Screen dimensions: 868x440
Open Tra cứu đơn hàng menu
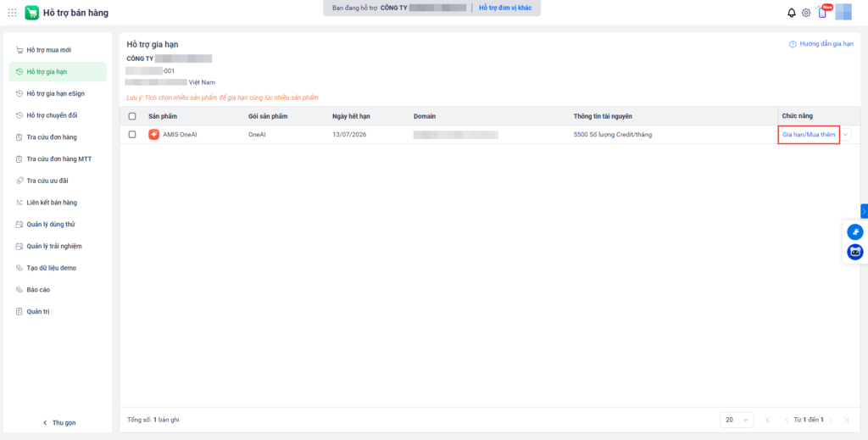[x=58, y=137]
